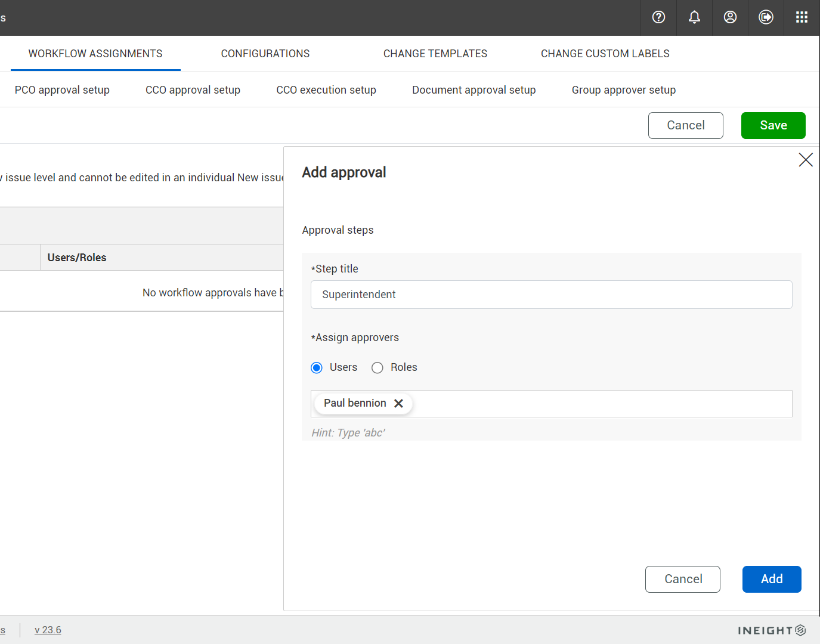Select the Document approval setup tab
The height and width of the screenshot is (644, 820).
pyautogui.click(x=474, y=89)
